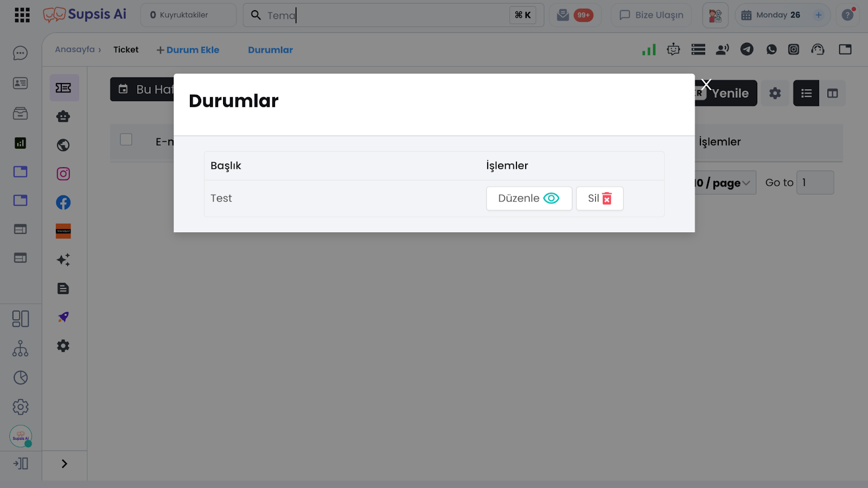Viewport: 868px width, 488px height.
Task: Switch to list view layout
Action: pos(806,93)
